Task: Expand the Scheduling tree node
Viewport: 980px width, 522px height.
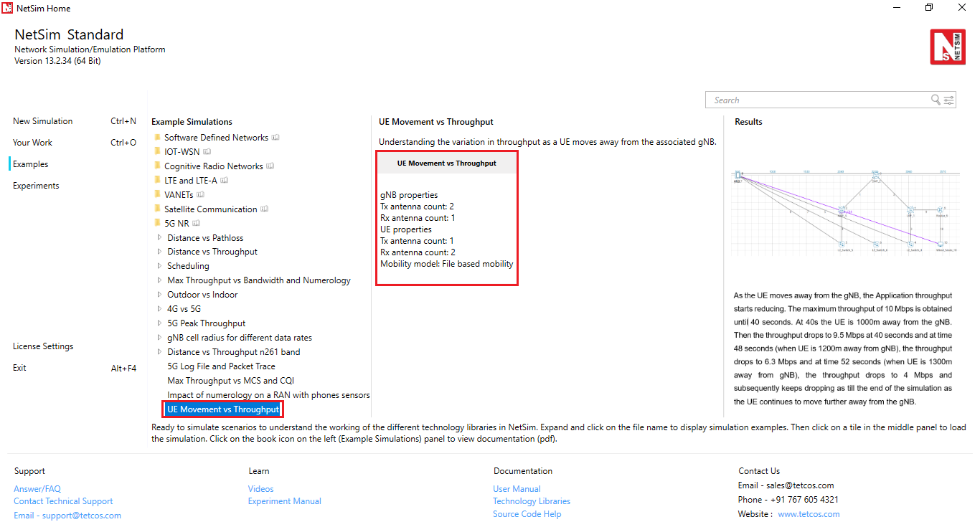Action: tap(159, 267)
